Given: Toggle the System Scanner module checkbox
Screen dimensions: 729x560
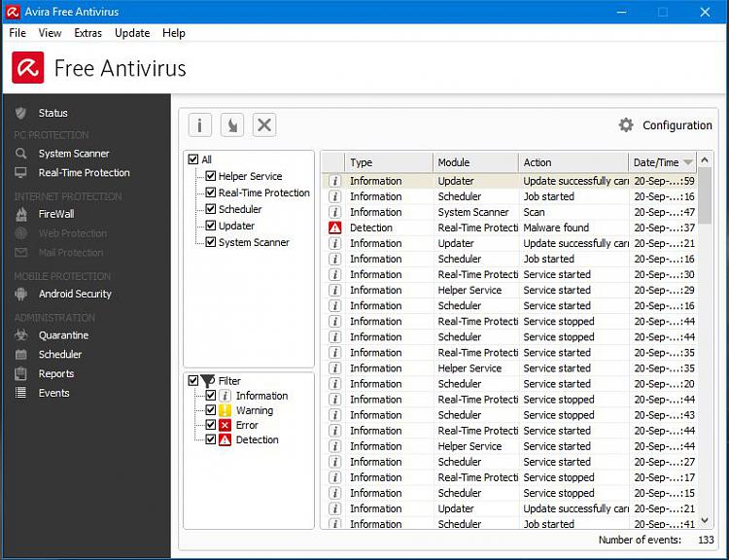Looking at the screenshot, I should pyautogui.click(x=211, y=242).
